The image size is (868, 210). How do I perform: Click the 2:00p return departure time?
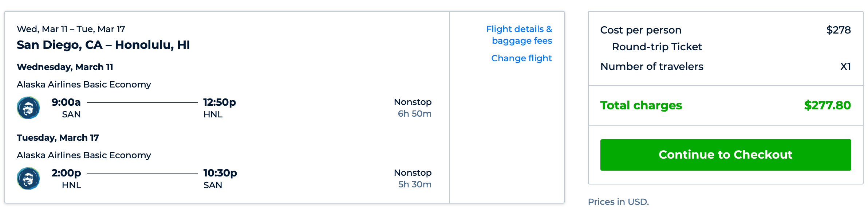[x=66, y=173]
